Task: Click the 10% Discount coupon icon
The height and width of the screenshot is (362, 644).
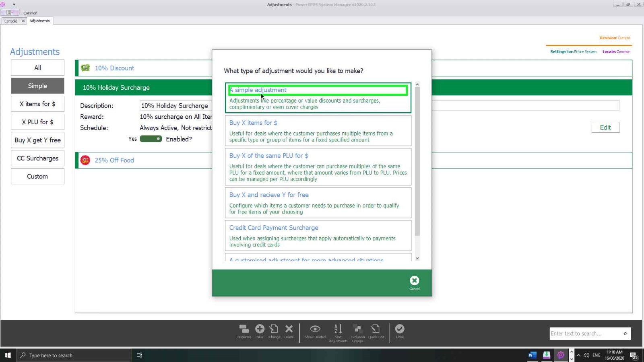Action: pos(85,68)
